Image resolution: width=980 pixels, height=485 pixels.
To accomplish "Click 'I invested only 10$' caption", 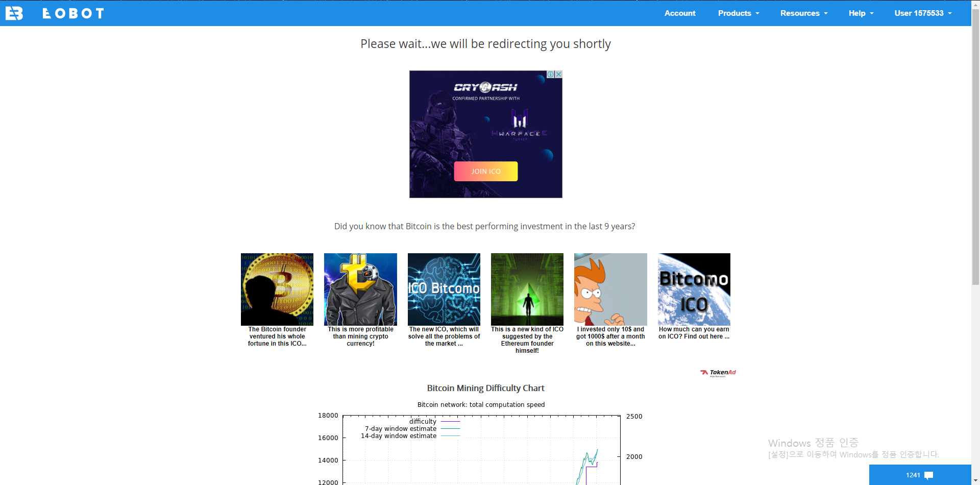I will point(610,336).
